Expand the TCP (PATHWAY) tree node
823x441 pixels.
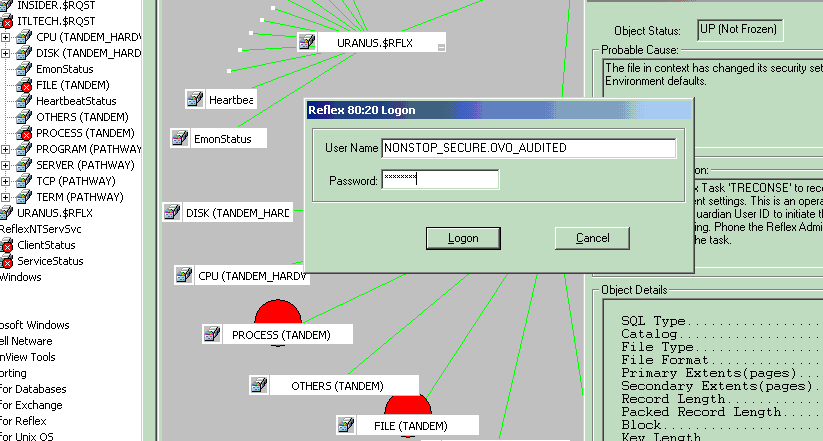pyautogui.click(x=5, y=181)
